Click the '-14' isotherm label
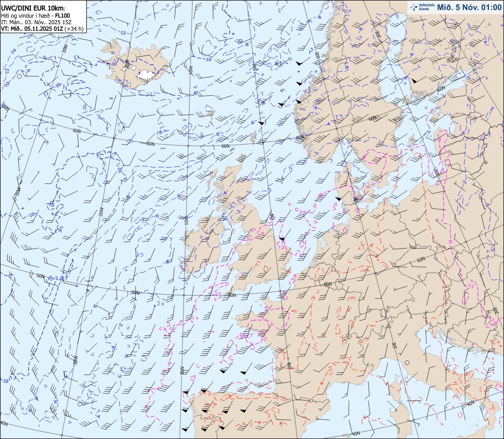 pyautogui.click(x=13, y=51)
